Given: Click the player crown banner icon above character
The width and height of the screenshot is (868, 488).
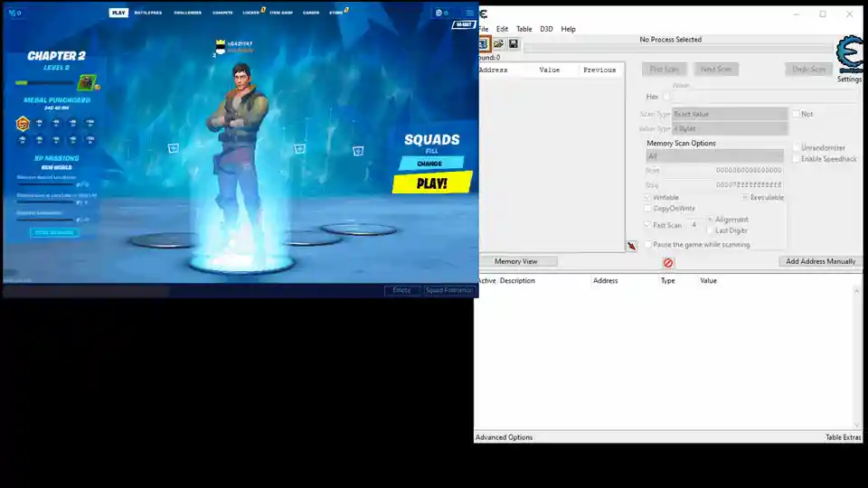Looking at the screenshot, I should click(221, 46).
